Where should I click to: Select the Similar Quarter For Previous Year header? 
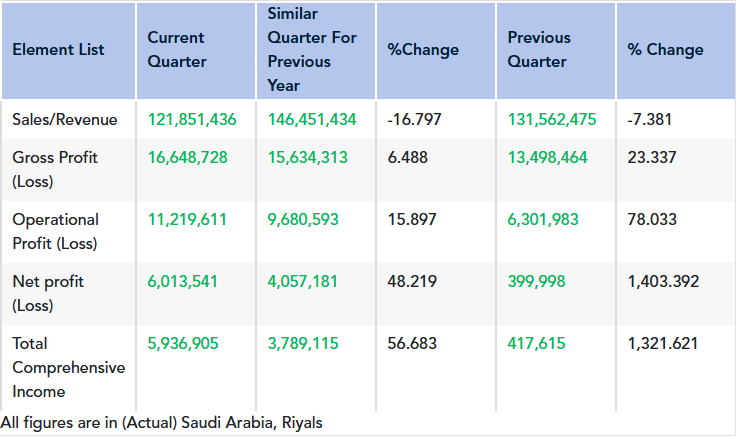pos(299,50)
